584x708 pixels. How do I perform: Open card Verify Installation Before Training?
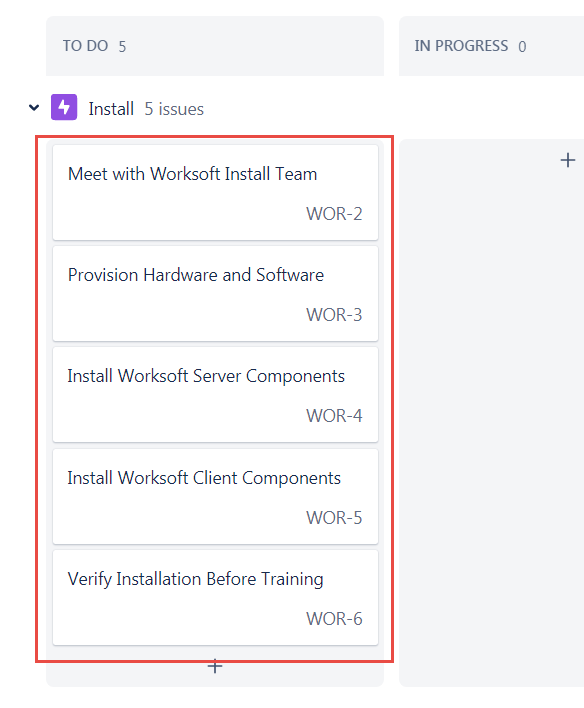[x=215, y=597]
